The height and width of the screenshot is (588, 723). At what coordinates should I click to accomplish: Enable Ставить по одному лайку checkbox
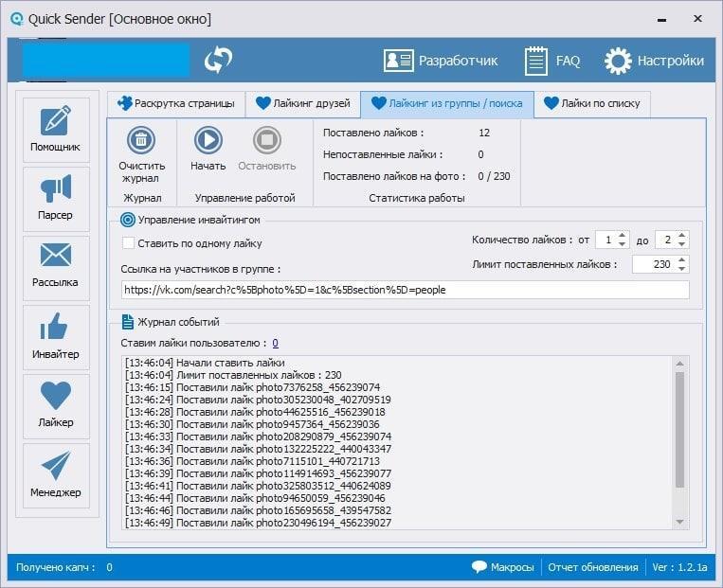128,242
